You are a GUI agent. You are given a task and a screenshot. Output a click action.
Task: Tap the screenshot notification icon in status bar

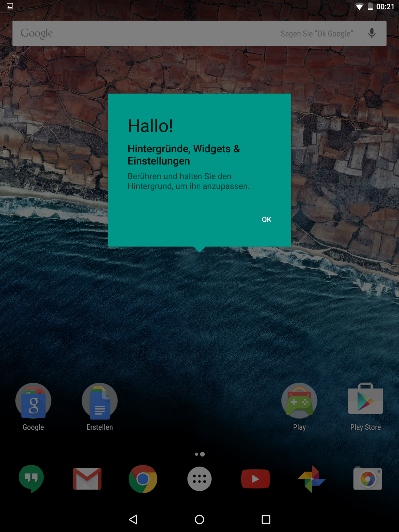(10, 6)
